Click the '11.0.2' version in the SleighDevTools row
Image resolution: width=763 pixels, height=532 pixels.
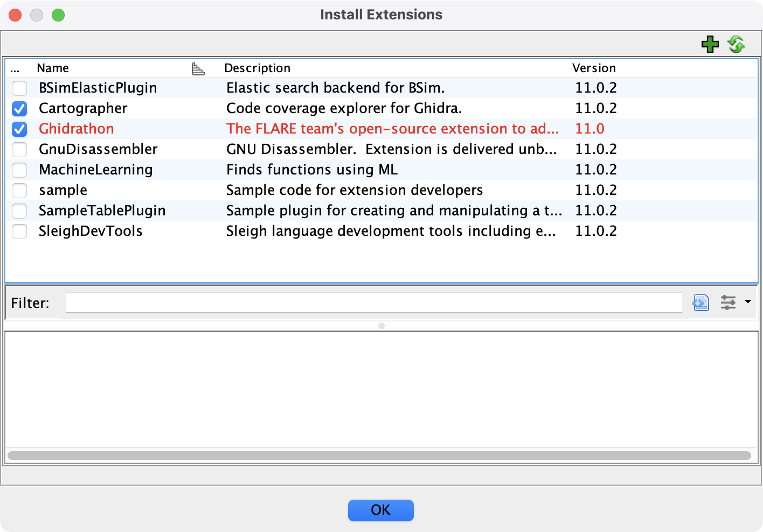pyautogui.click(x=596, y=231)
